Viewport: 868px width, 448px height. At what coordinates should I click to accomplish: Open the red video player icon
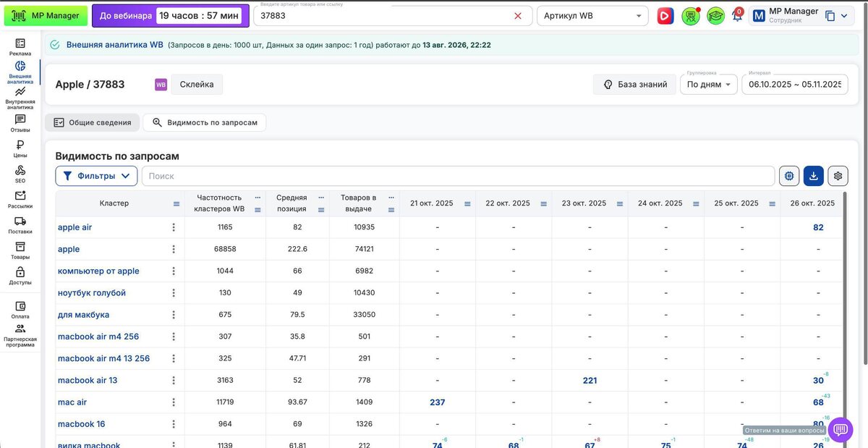pyautogui.click(x=665, y=16)
